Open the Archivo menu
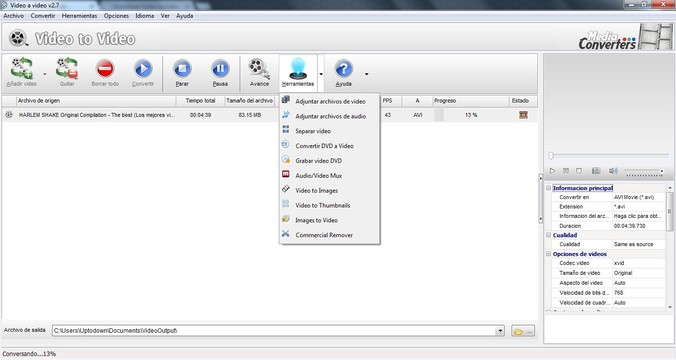Screen dimensions: 676x360 13,16
